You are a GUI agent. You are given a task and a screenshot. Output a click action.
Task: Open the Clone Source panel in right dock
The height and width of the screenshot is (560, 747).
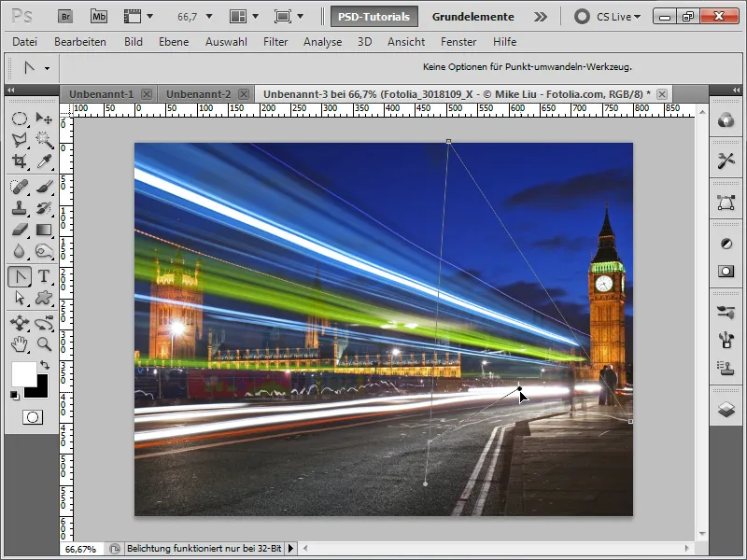point(726,367)
